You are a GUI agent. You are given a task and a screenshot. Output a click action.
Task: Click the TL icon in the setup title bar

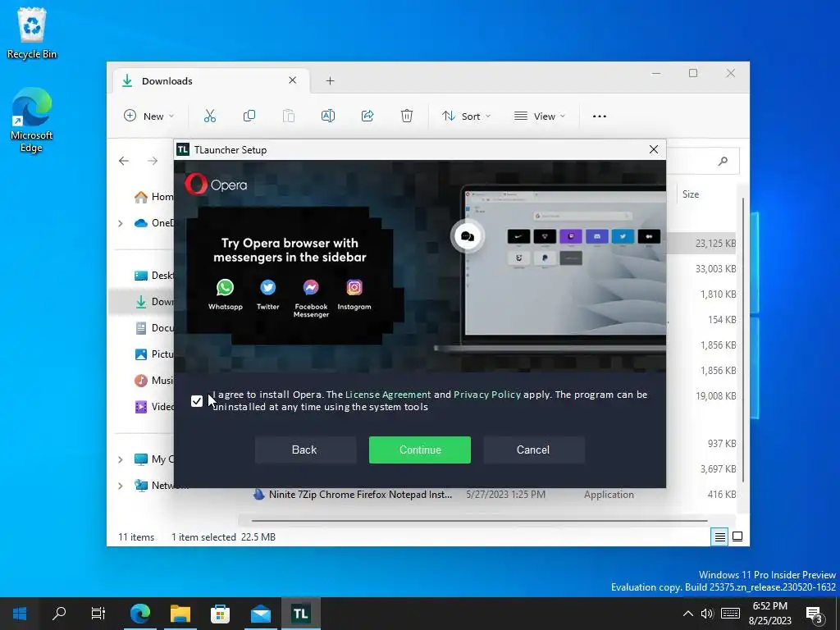click(x=183, y=149)
